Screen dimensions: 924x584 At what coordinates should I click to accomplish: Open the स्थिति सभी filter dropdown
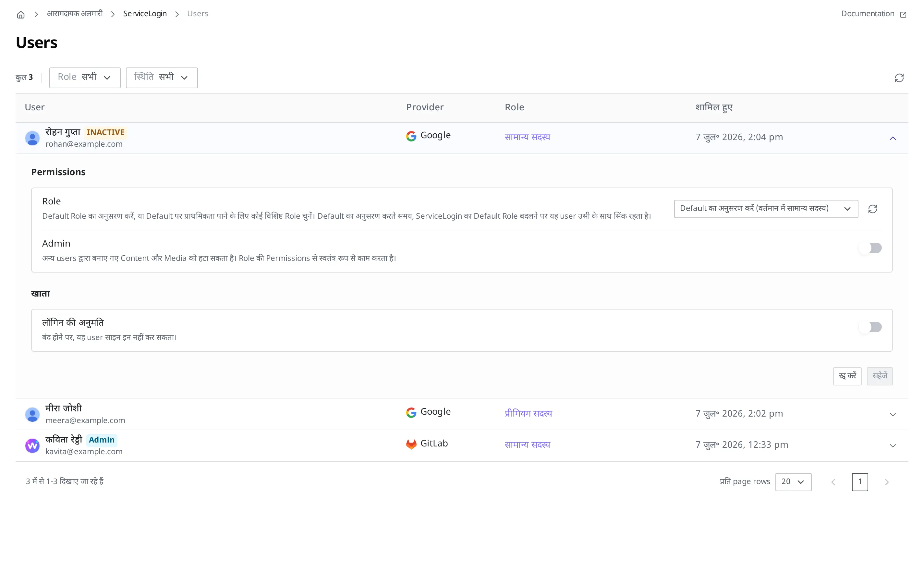click(x=162, y=78)
